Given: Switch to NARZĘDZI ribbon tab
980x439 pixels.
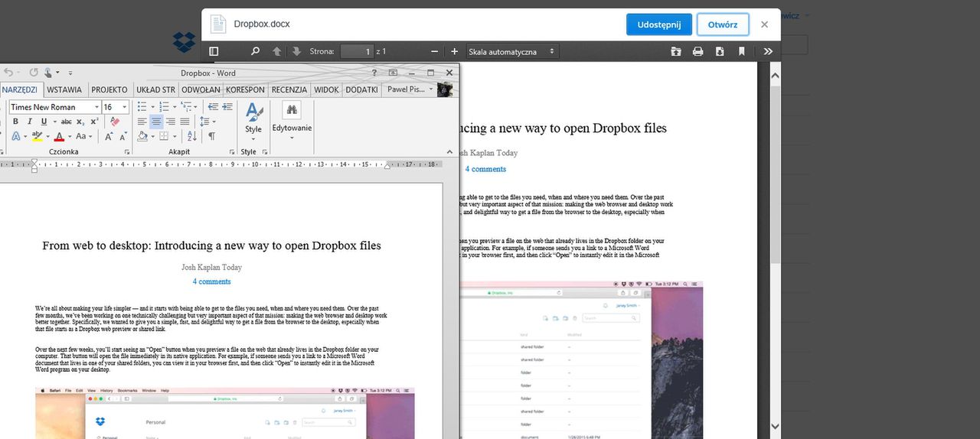Looking at the screenshot, I should click(20, 89).
